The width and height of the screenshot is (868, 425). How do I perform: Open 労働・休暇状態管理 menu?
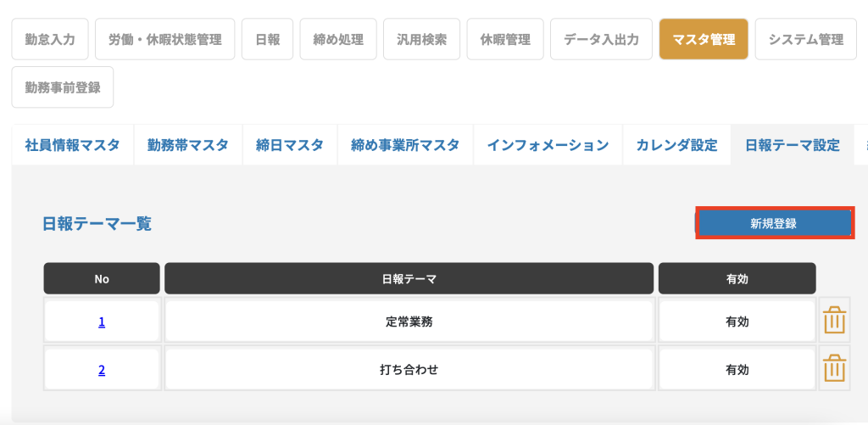(x=164, y=39)
